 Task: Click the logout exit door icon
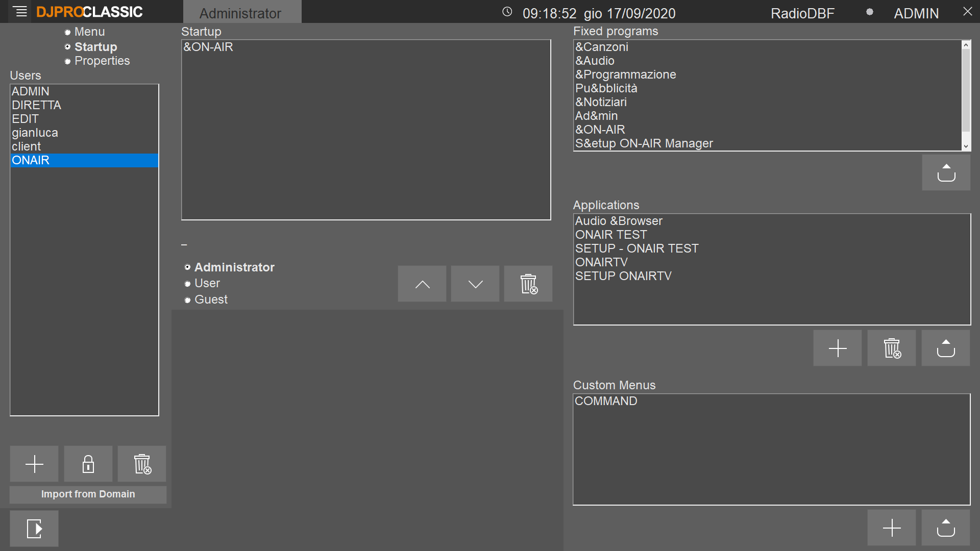coord(34,529)
